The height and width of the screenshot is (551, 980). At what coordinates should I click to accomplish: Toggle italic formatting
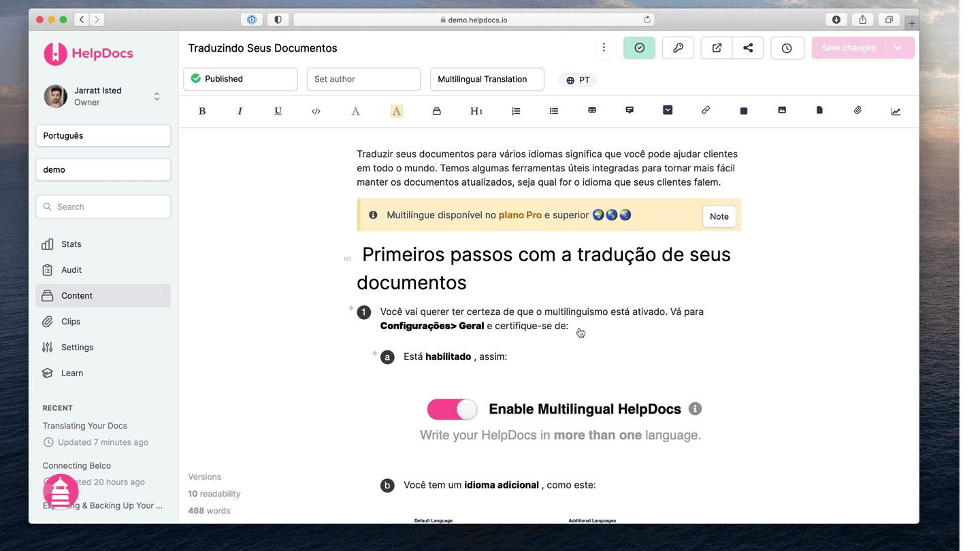coord(240,111)
